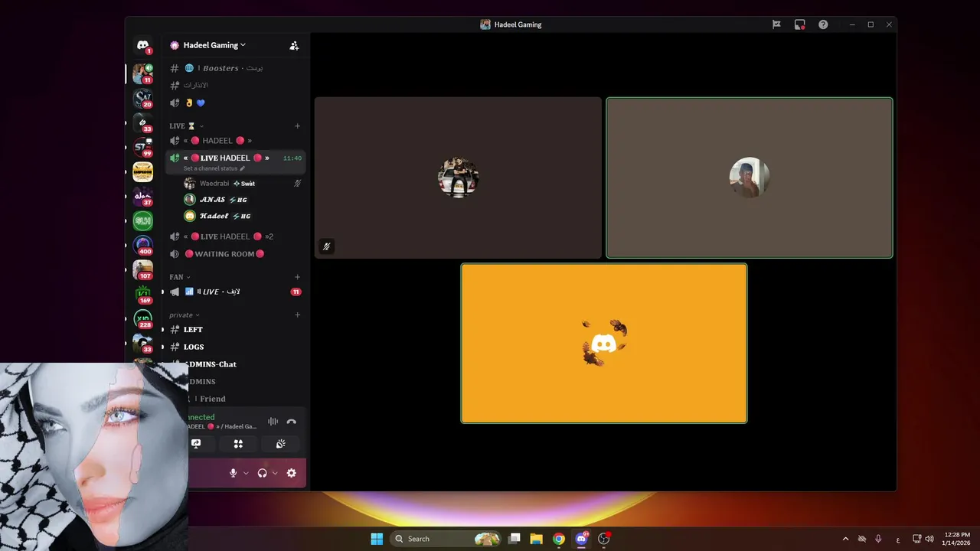Click the help question mark icon
The image size is (980, 551).
[823, 24]
